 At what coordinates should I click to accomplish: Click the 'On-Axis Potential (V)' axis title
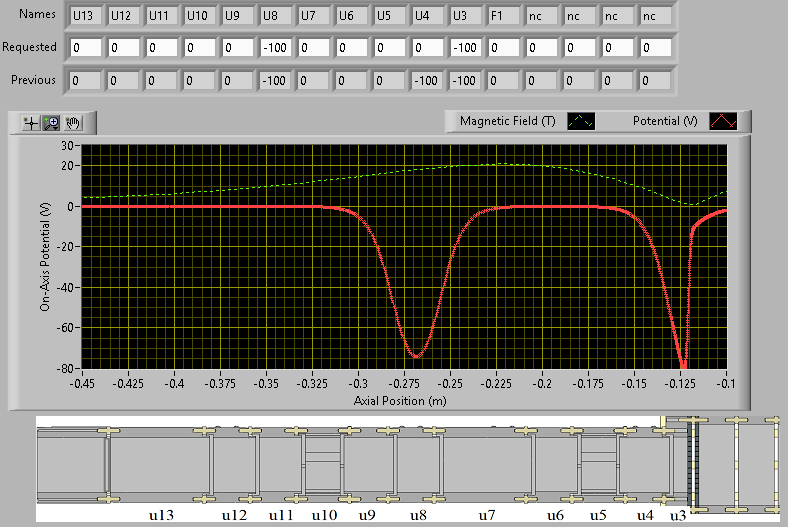(45, 257)
